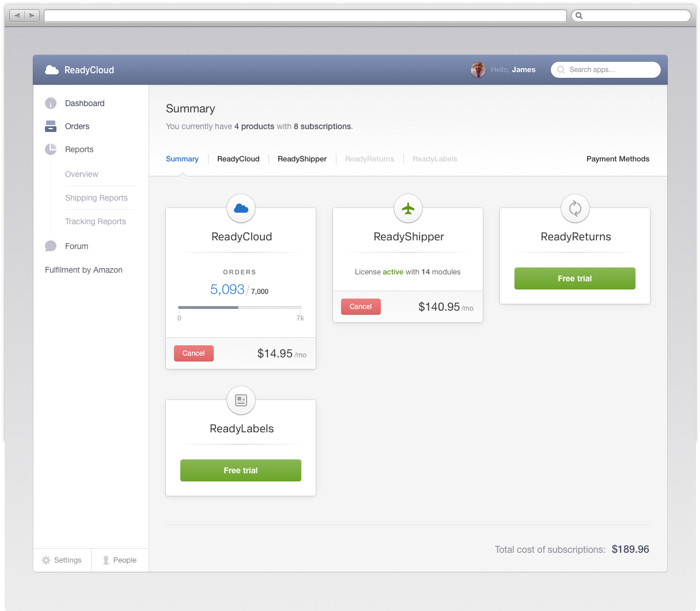Open Dashboard from the sidebar
Viewport: 700px width, 611px height.
pyautogui.click(x=85, y=103)
